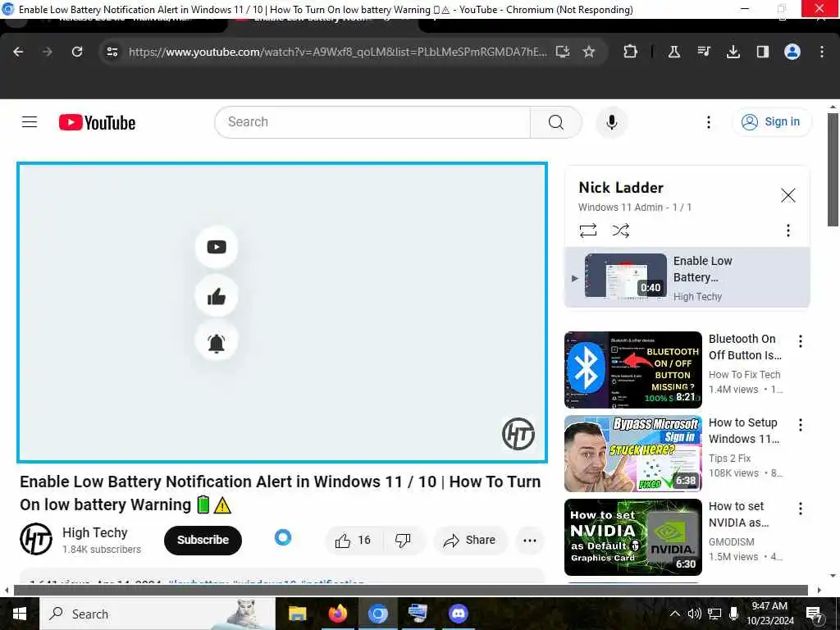Click the HT channel watermark in the video

point(518,434)
